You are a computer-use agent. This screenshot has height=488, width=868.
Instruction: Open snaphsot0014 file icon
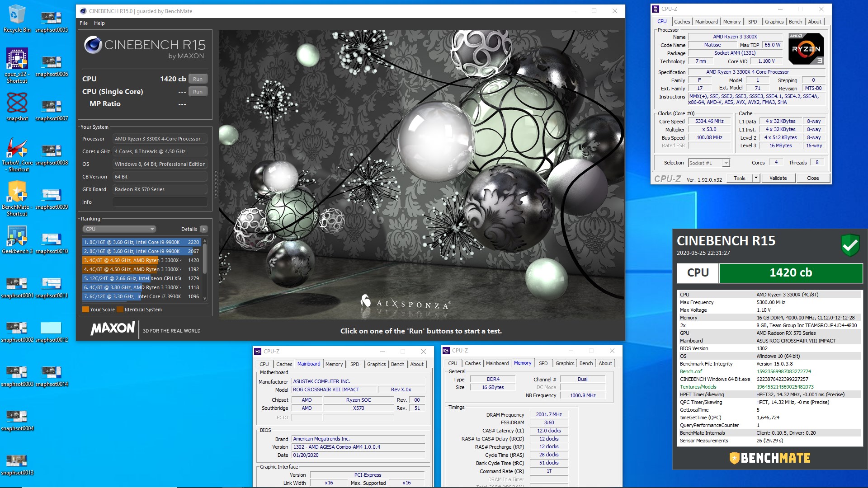click(x=52, y=376)
